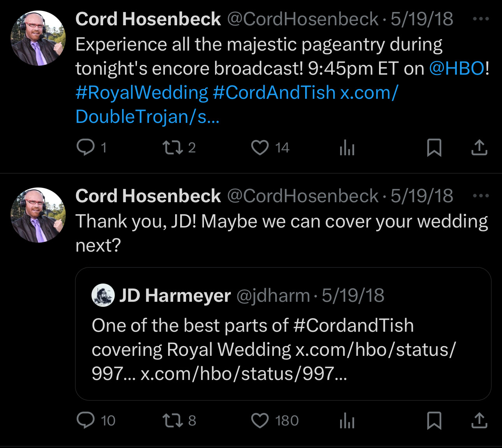
Task: Open the #RoyalWedding hashtag
Action: (142, 93)
